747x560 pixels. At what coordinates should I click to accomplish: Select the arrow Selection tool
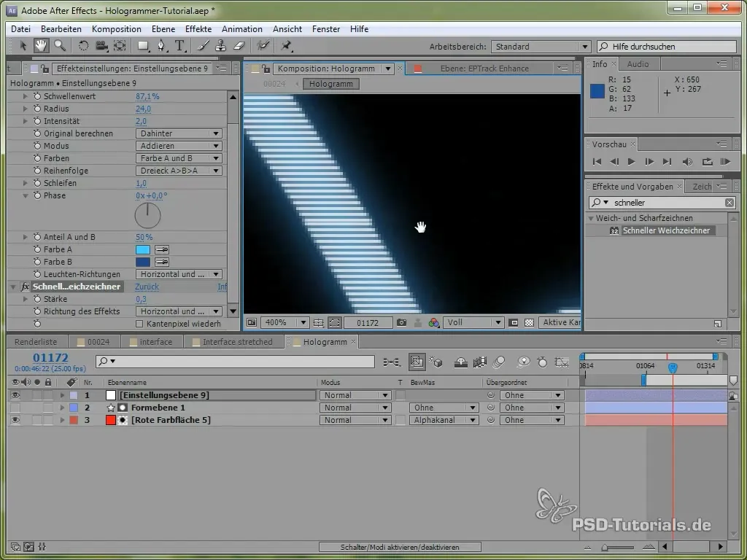(x=23, y=46)
